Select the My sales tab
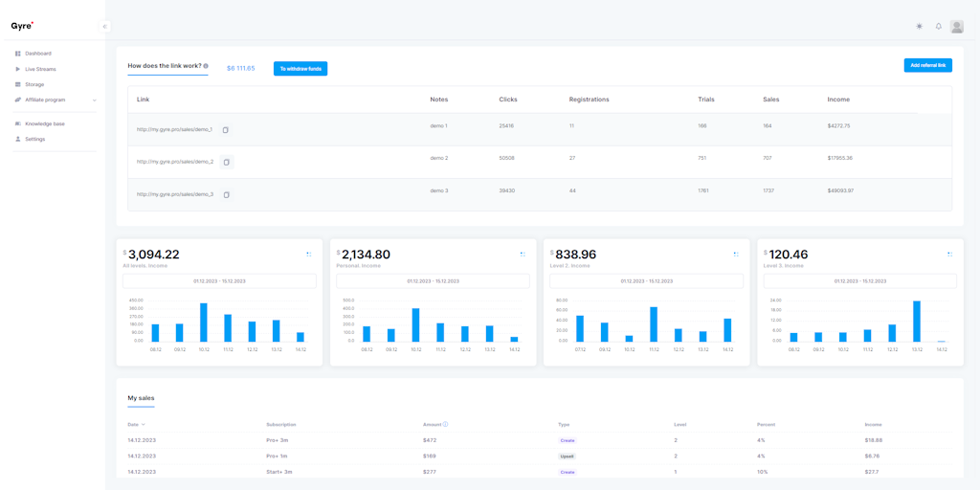The image size is (980, 490). pyautogui.click(x=141, y=398)
